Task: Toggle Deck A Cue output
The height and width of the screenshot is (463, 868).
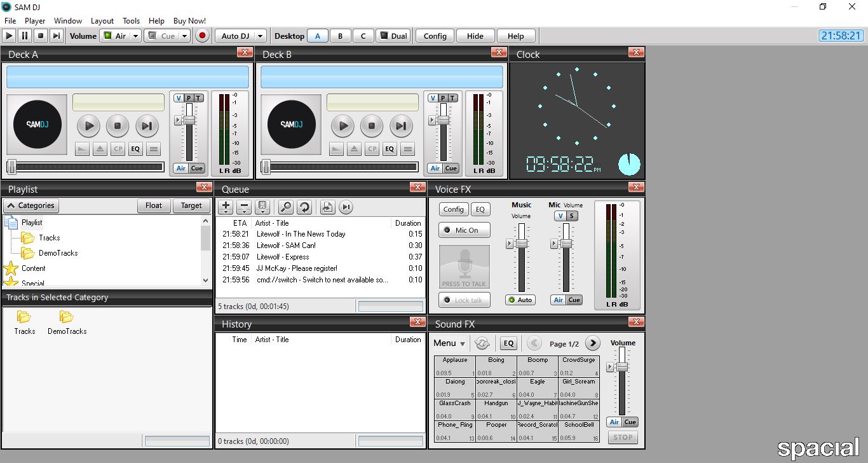Action: [x=197, y=169]
